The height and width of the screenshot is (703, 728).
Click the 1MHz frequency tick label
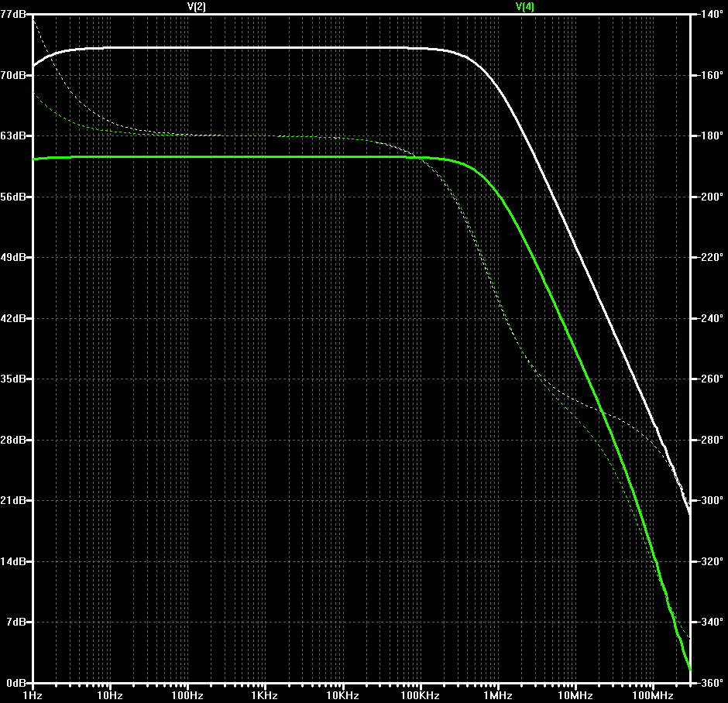[x=498, y=695]
